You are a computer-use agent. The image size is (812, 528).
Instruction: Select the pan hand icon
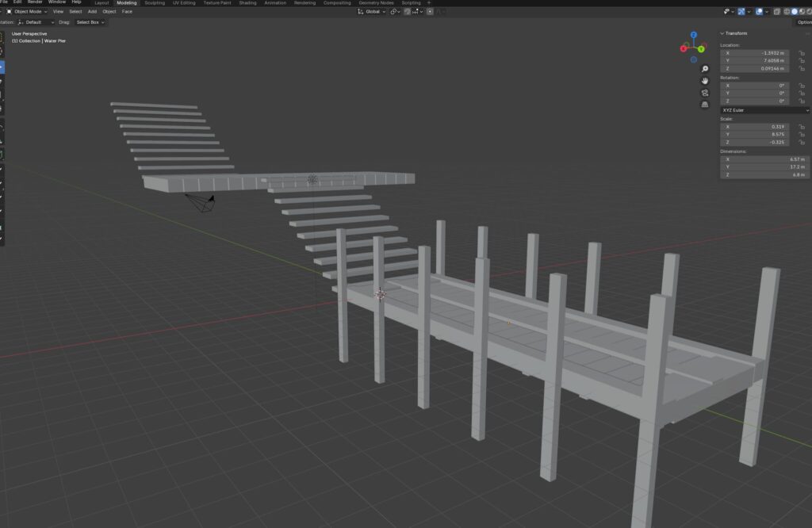click(x=704, y=82)
